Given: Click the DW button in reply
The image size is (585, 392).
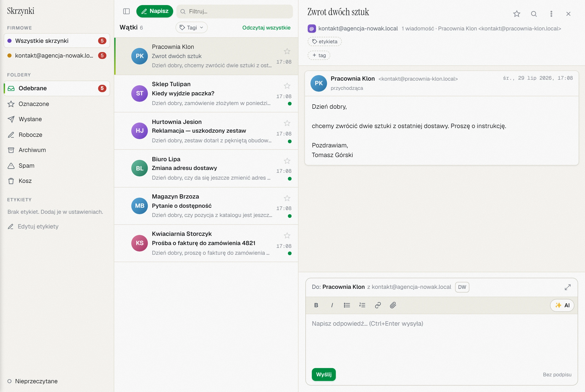Looking at the screenshot, I should pyautogui.click(x=462, y=287).
